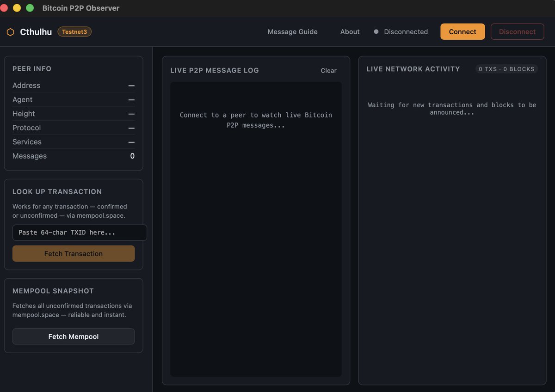Click the Disconnect button
This screenshot has height=392, width=555.
pos(517,32)
